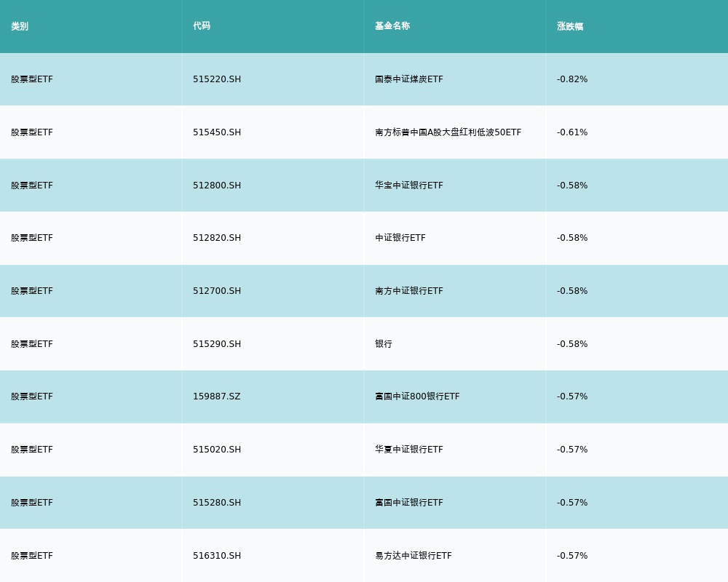Click the 涨跌幅 column header
The height and width of the screenshot is (582, 728).
click(x=570, y=26)
